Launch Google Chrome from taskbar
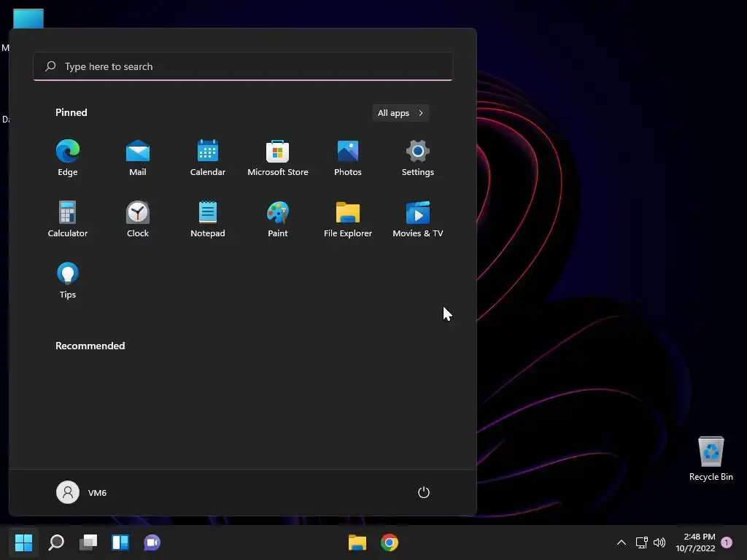 coord(390,542)
